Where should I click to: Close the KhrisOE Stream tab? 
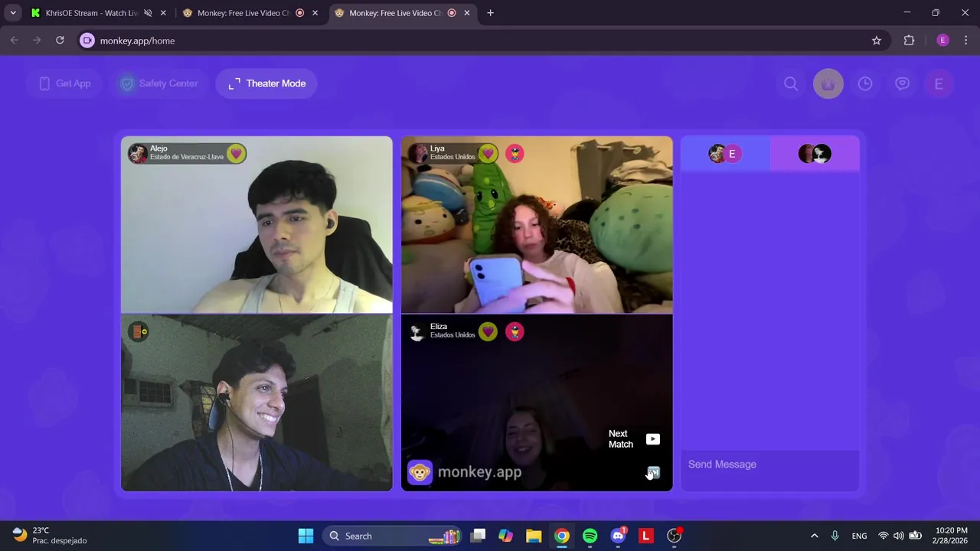(x=163, y=13)
